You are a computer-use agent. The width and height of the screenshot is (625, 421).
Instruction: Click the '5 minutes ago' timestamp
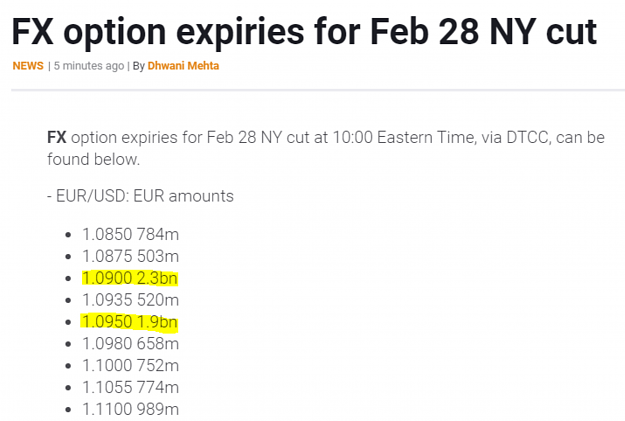pyautogui.click(x=89, y=66)
